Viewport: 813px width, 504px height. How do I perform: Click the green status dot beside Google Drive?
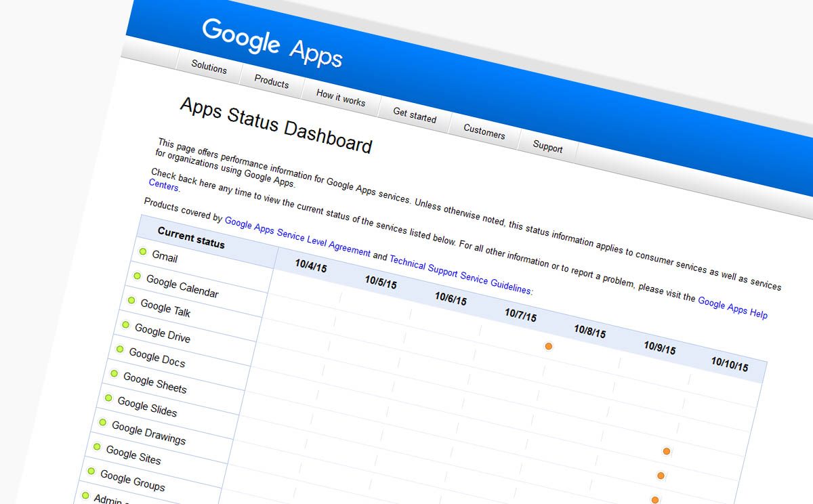point(126,325)
